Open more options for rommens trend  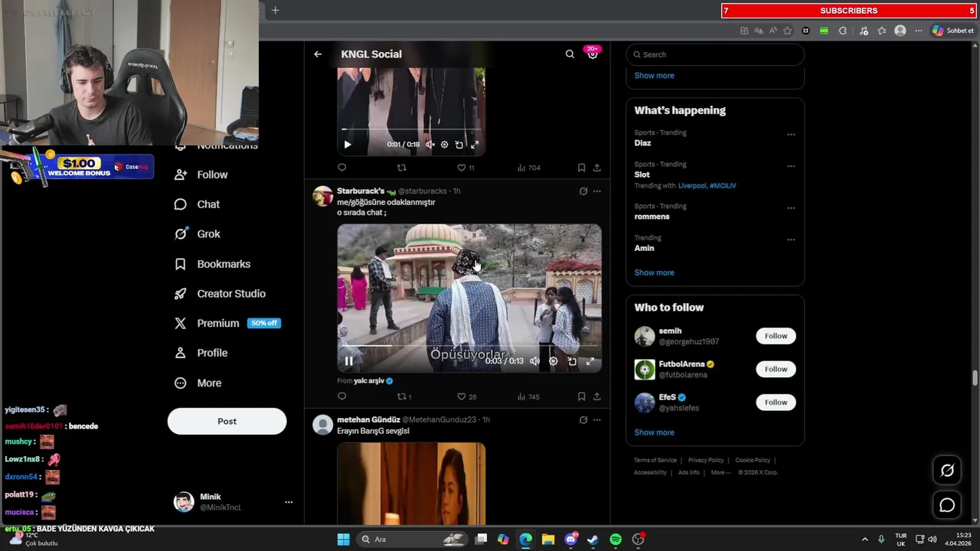(x=791, y=208)
